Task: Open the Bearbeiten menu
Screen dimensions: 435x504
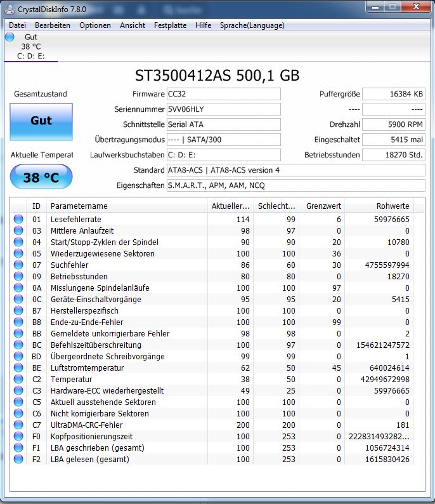Action: (x=53, y=25)
